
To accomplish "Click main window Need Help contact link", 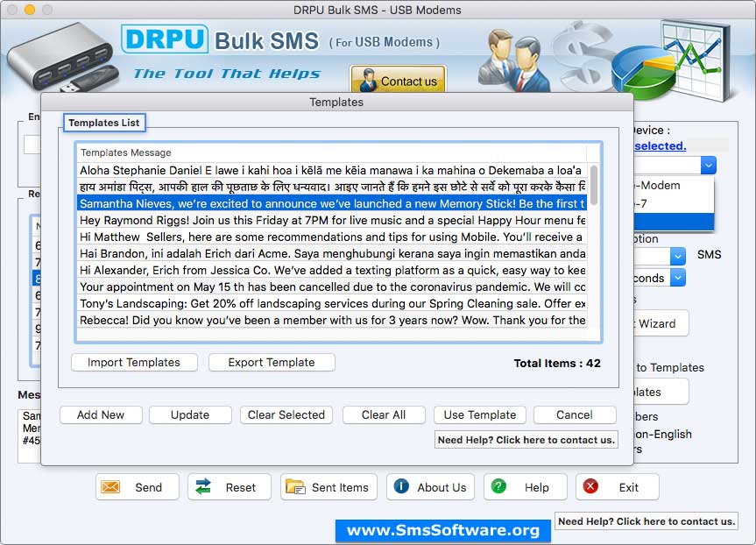I will [646, 520].
